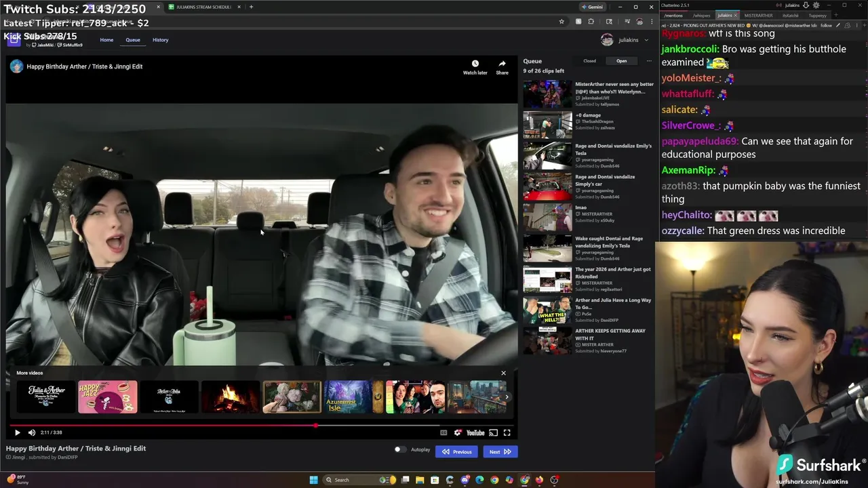Set the queue to Open
Screen dimensions: 868x488
point(621,61)
